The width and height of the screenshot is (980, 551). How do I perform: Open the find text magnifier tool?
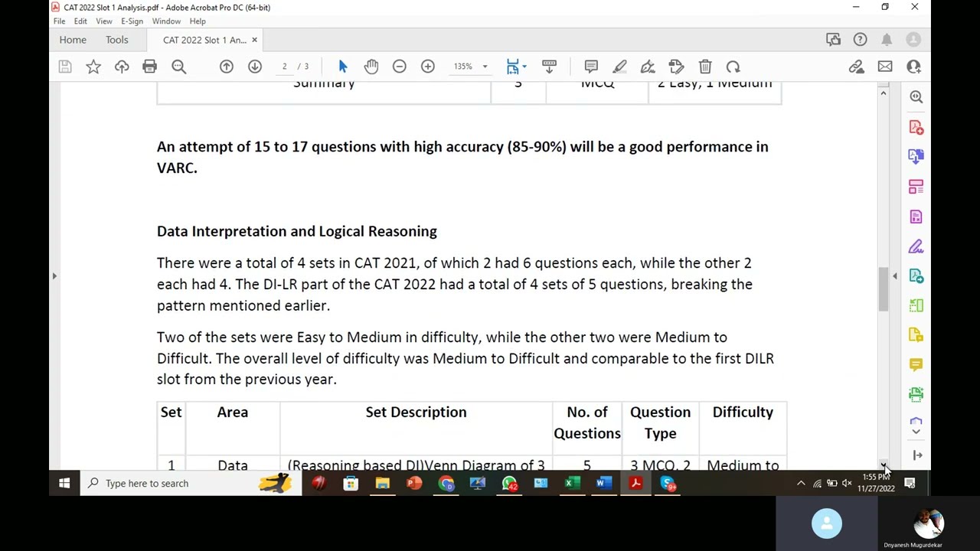click(x=178, y=67)
